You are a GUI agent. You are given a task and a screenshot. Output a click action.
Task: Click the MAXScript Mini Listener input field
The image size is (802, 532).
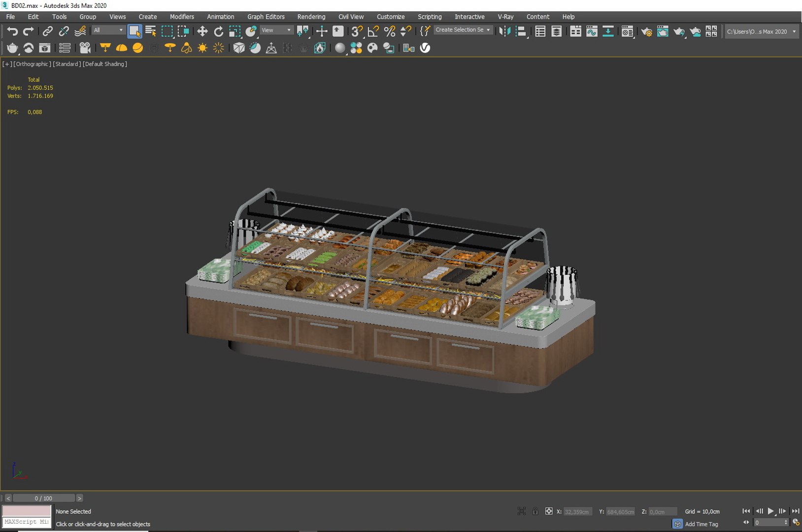[27, 522]
